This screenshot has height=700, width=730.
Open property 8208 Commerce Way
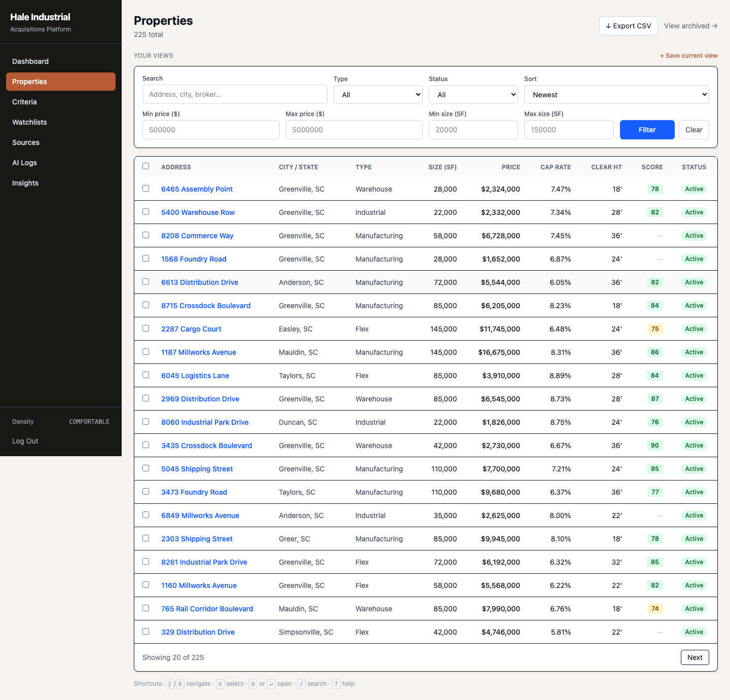click(197, 236)
